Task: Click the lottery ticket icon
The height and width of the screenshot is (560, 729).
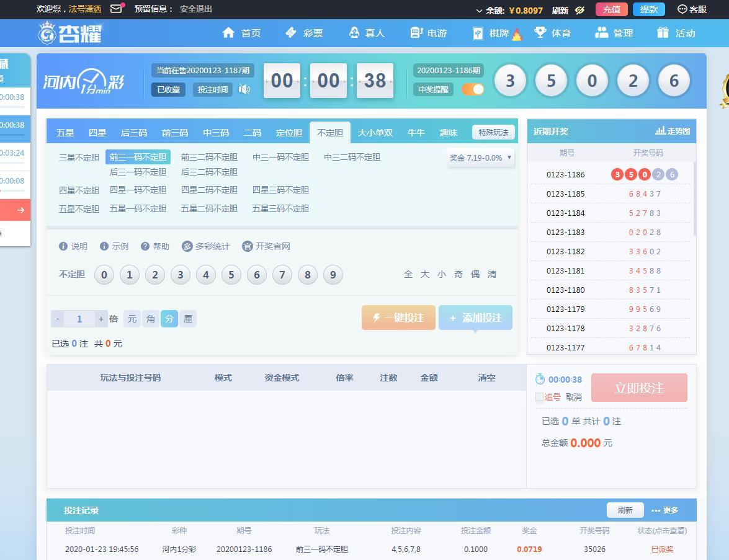Action: (290, 32)
